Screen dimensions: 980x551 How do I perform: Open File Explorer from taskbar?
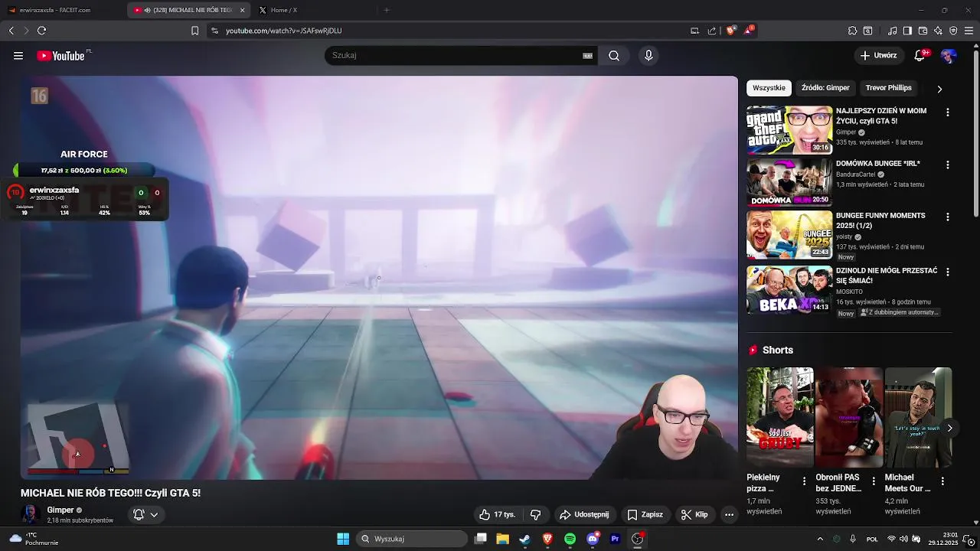click(x=502, y=539)
